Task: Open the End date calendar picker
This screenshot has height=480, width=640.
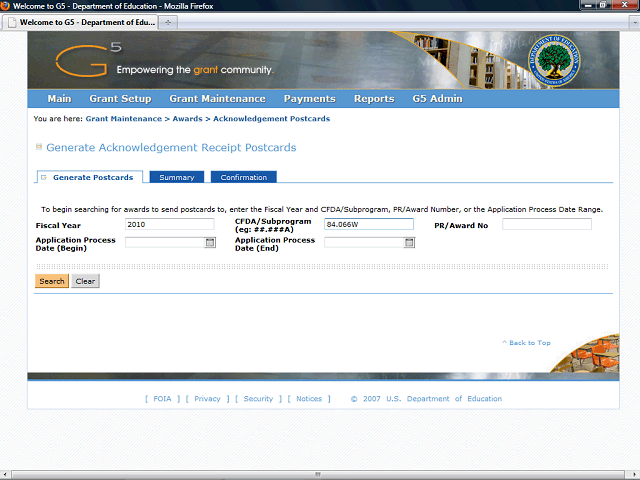Action: pos(409,242)
